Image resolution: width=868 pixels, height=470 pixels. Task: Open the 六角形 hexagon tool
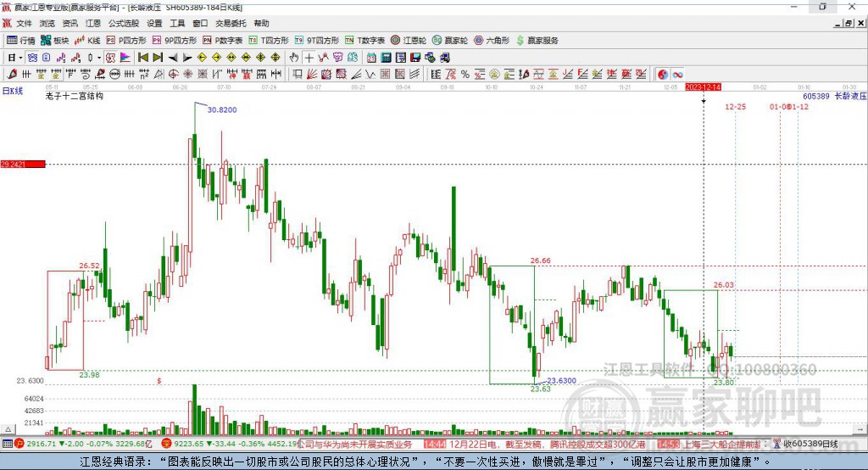coord(492,41)
